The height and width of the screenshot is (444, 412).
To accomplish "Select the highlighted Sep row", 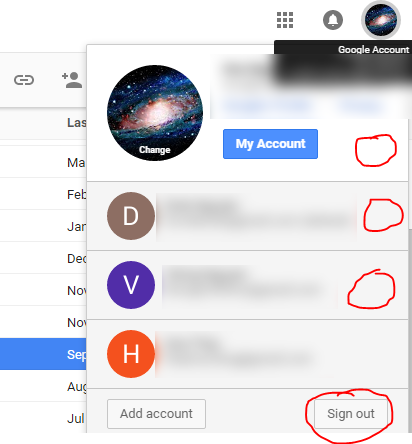I will coord(43,354).
